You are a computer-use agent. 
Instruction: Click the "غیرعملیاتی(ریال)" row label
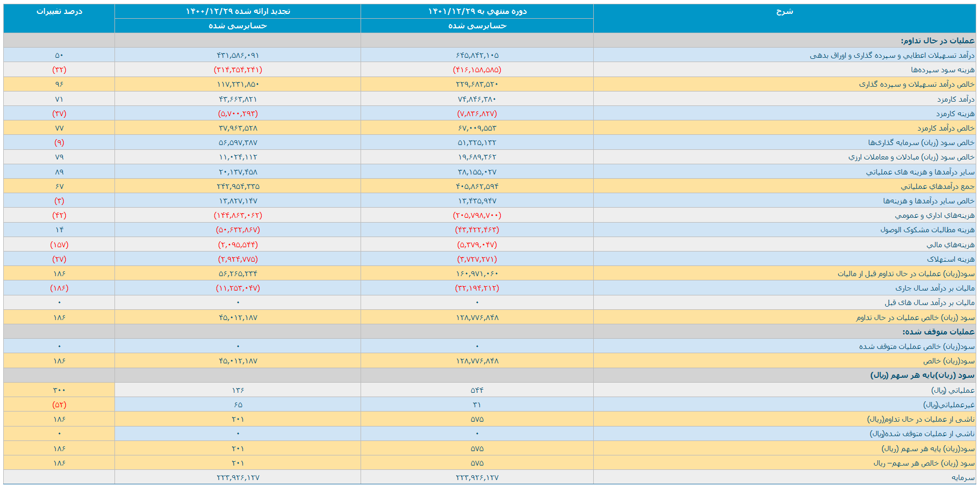pyautogui.click(x=948, y=405)
